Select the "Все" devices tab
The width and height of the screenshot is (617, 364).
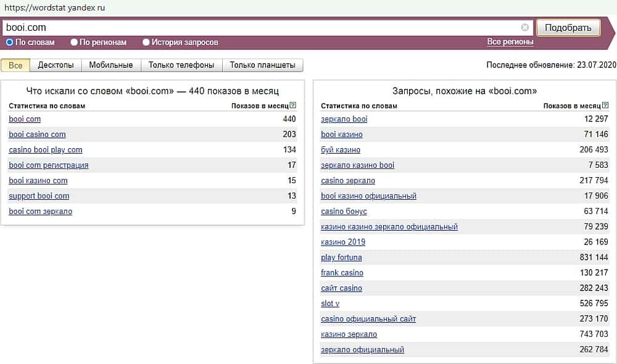pos(15,65)
